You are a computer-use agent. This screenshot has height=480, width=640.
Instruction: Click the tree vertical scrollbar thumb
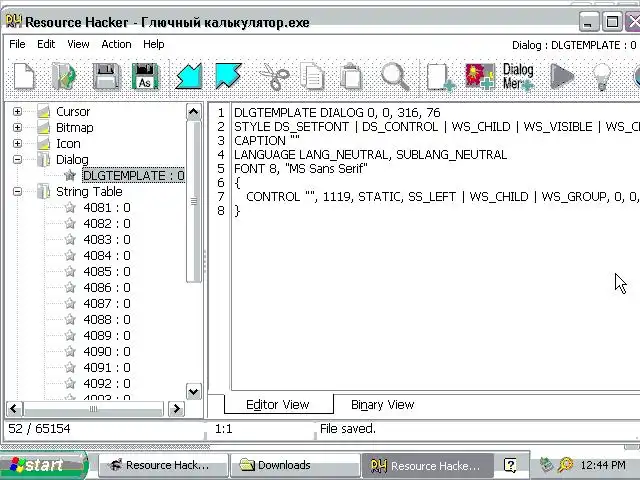click(x=193, y=201)
